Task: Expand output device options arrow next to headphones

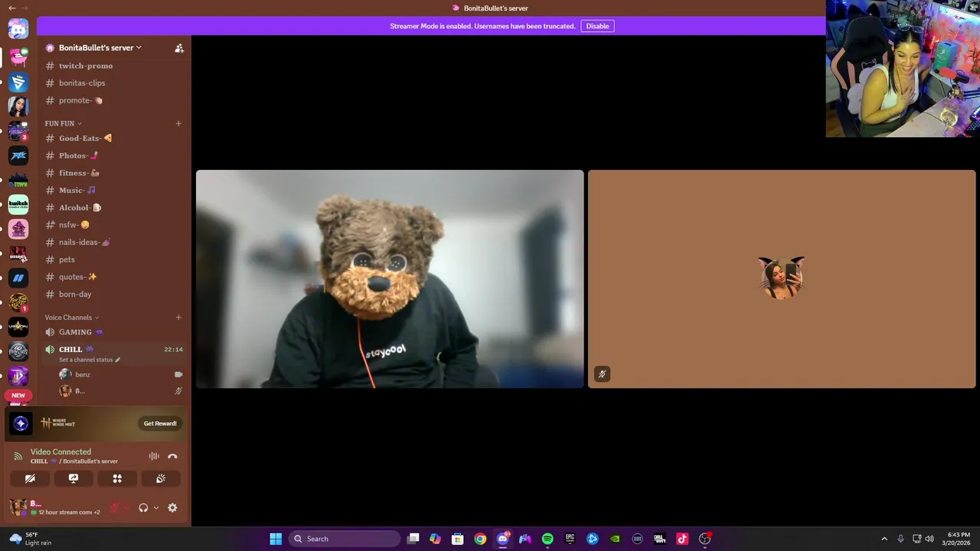Action: pos(156,507)
